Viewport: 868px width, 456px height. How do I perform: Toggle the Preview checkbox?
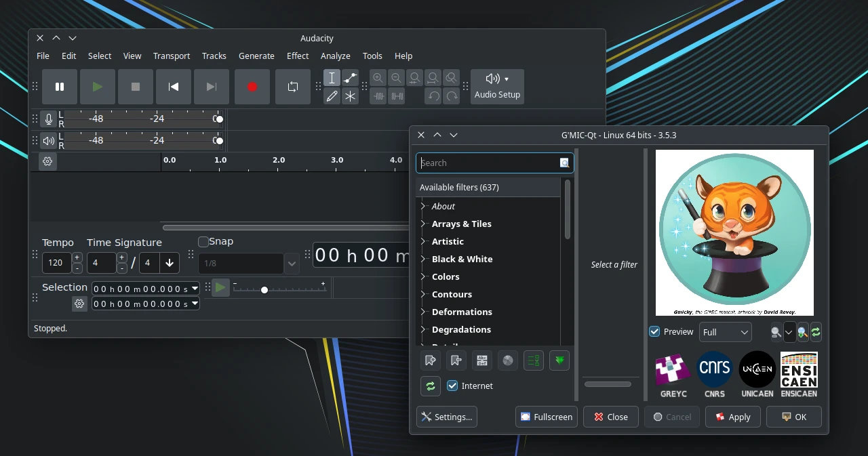pos(654,331)
